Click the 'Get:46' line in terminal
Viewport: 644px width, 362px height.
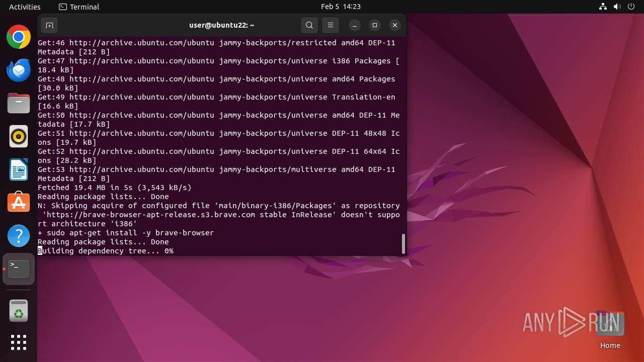point(216,47)
